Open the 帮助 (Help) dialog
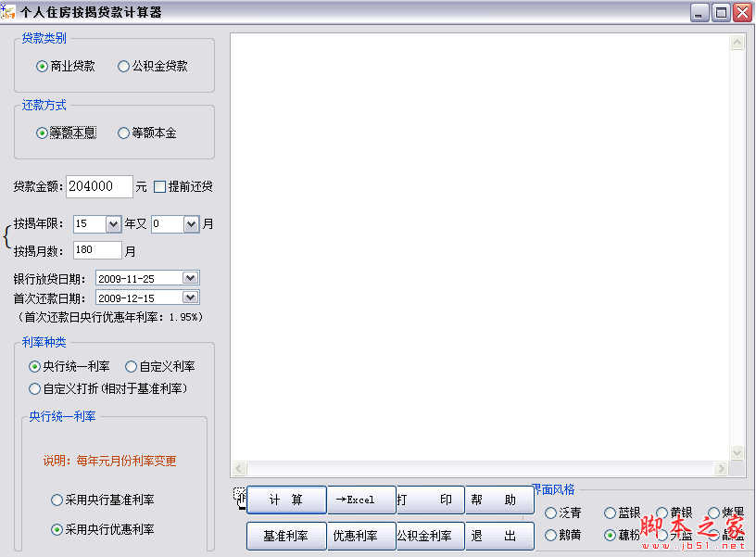This screenshot has width=756, height=557. pyautogui.click(x=499, y=500)
